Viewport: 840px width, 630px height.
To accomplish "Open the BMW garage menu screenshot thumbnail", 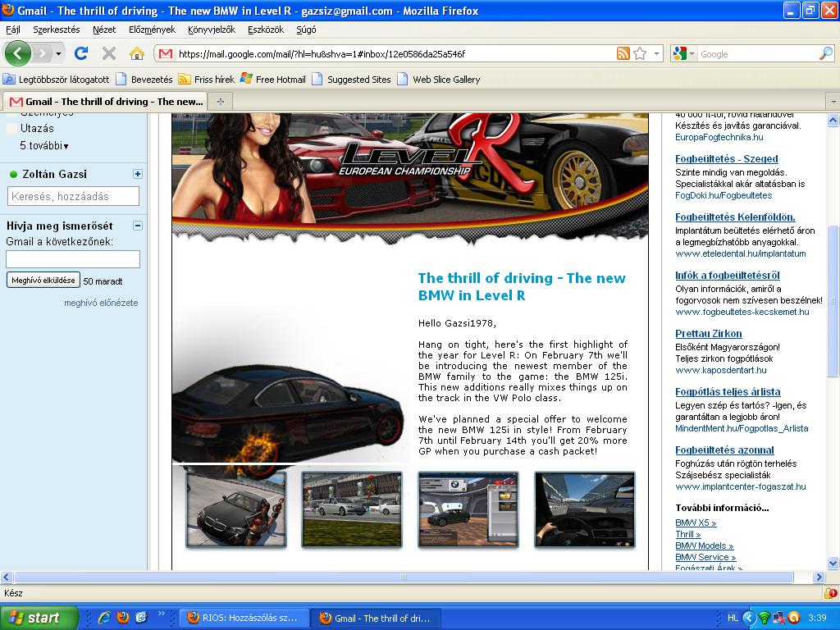I will tap(468, 509).
